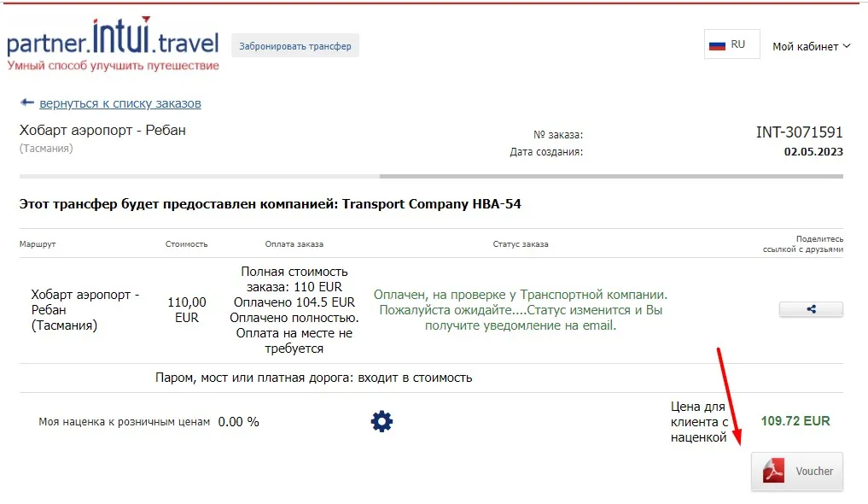Click the Статус заказа column header
This screenshot has height=504, width=868.
point(521,244)
